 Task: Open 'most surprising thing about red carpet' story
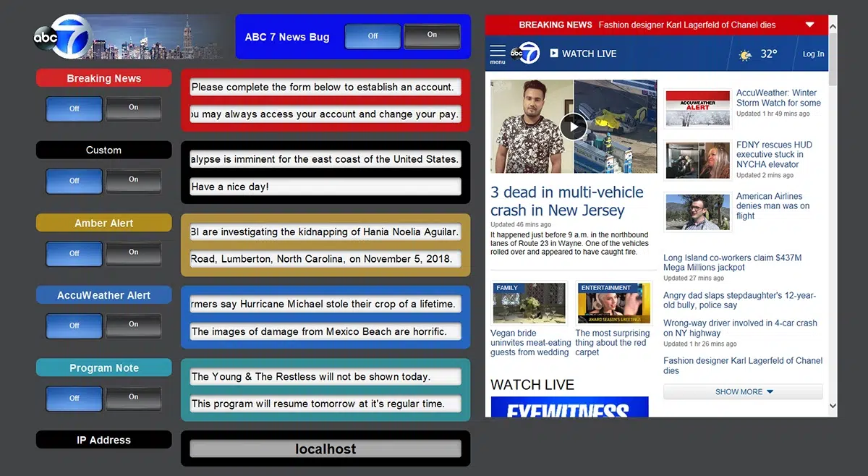613,343
